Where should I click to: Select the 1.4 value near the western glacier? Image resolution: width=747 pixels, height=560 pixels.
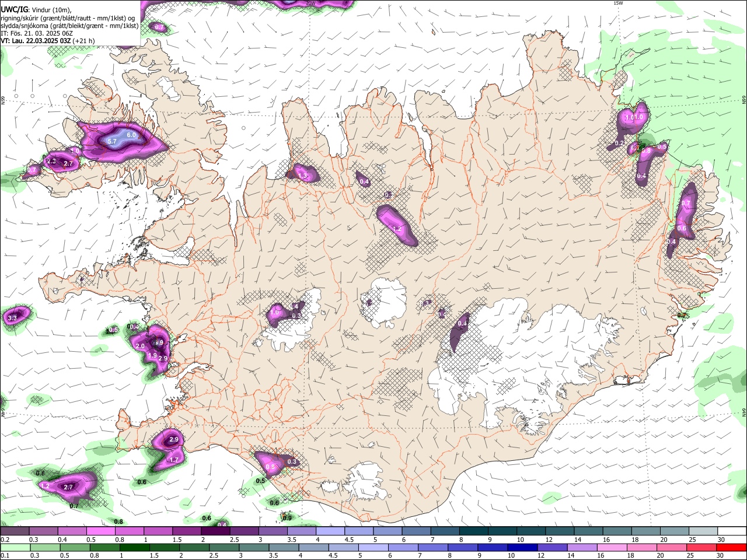click(x=295, y=306)
